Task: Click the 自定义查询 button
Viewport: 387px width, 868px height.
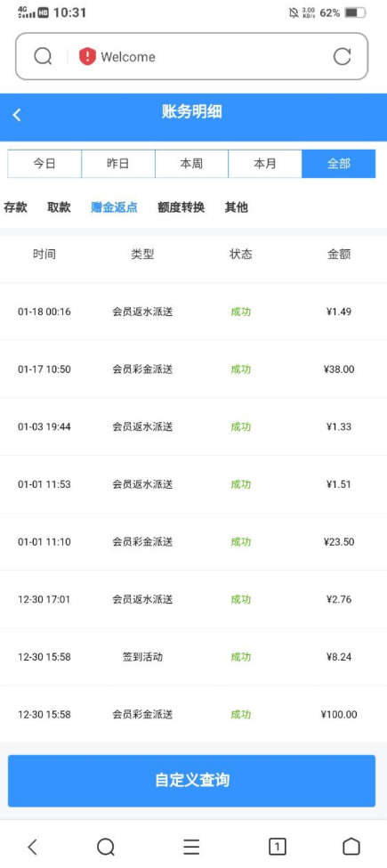Action: tap(191, 781)
